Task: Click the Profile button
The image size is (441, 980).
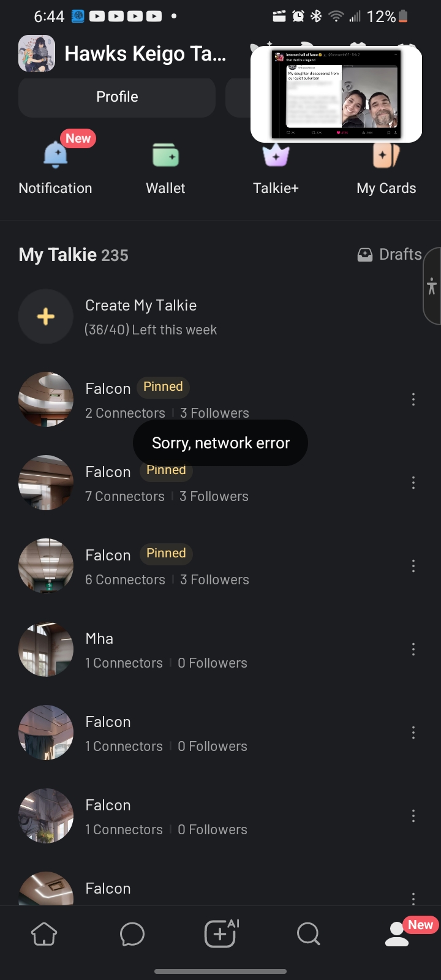Action: pos(117,97)
